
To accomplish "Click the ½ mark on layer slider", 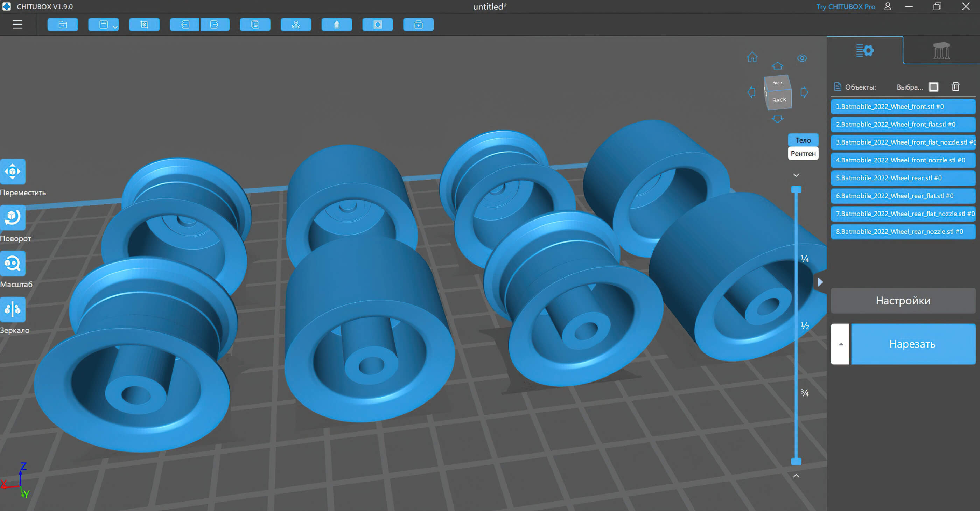I will [x=804, y=326].
